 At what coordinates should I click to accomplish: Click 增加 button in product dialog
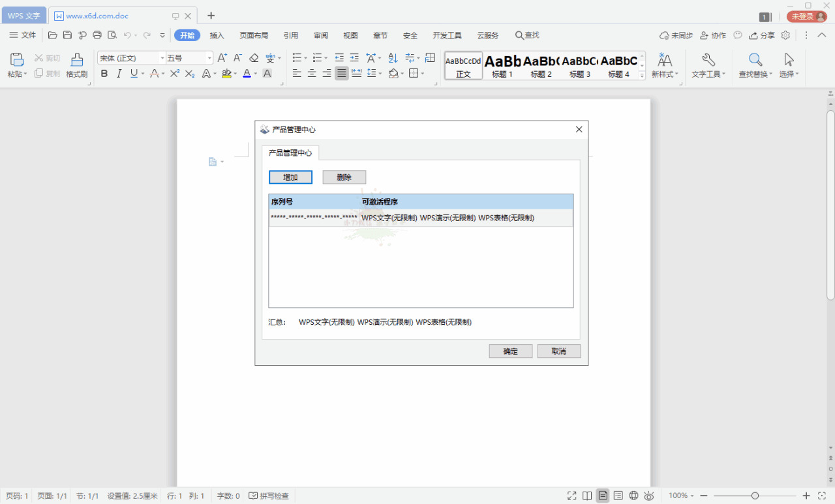click(290, 177)
